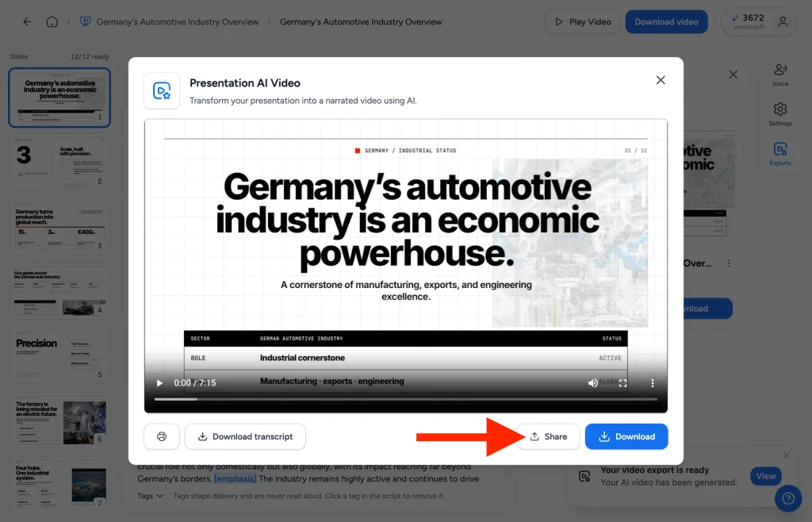Click the video icon in export notification
The width and height of the screenshot is (812, 522).
click(x=584, y=476)
